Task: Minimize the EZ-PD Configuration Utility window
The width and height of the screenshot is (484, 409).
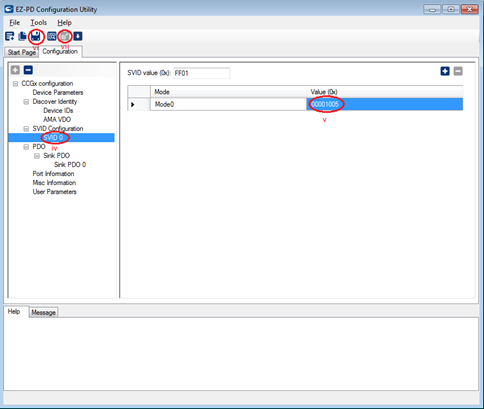Action: pyautogui.click(x=432, y=9)
